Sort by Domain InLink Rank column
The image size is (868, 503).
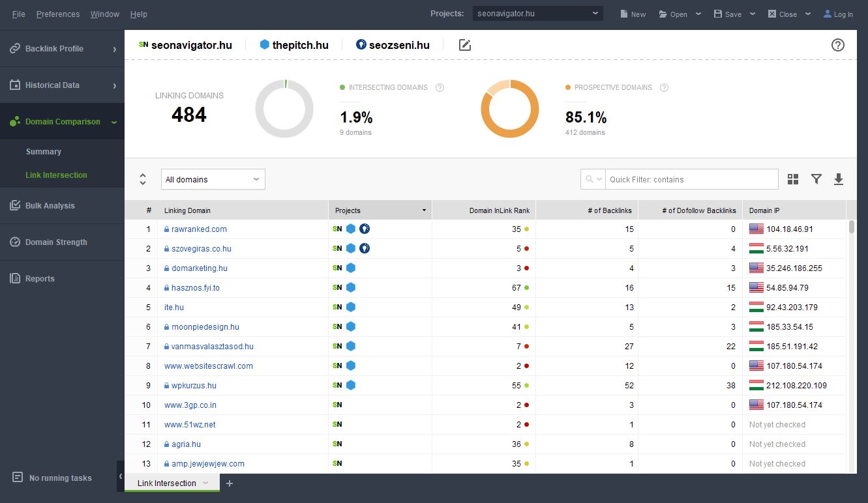[x=483, y=210]
